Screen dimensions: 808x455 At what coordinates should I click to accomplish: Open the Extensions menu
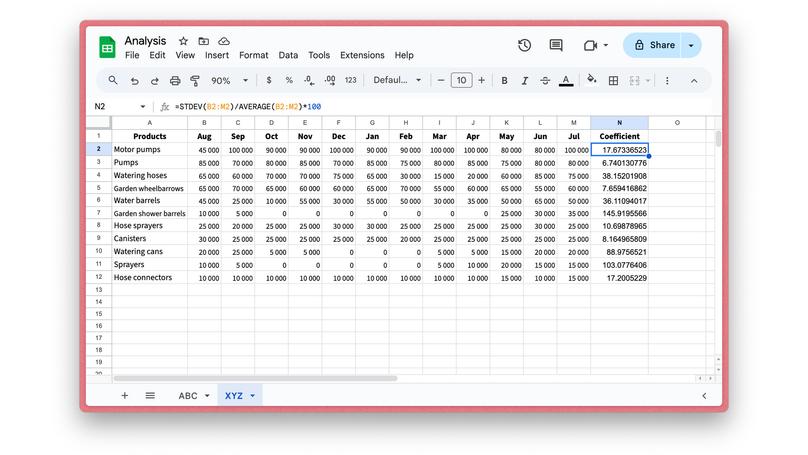362,55
